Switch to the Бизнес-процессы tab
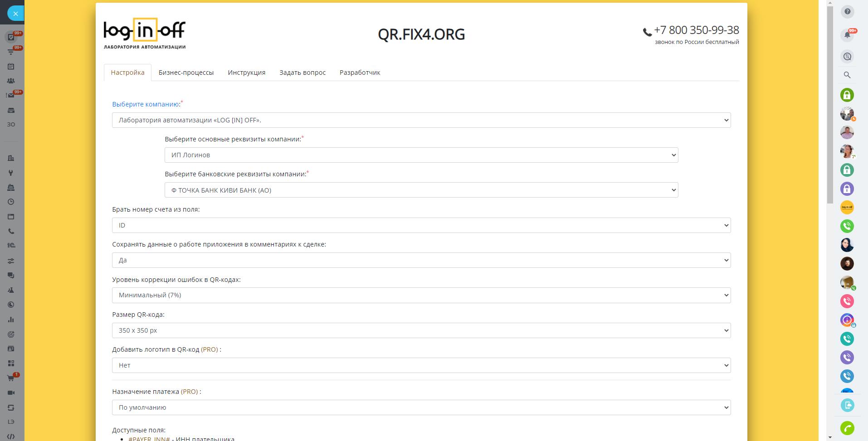Screen dimensions: 868x441 pos(186,73)
